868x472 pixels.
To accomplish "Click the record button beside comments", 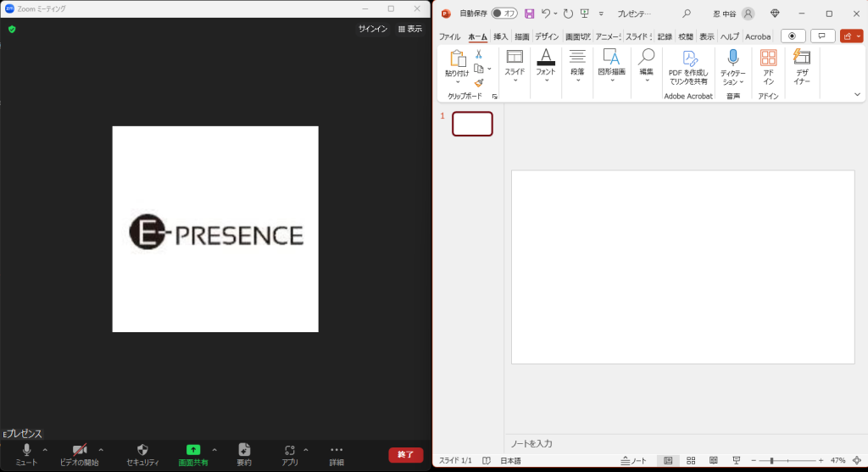I will (x=793, y=36).
